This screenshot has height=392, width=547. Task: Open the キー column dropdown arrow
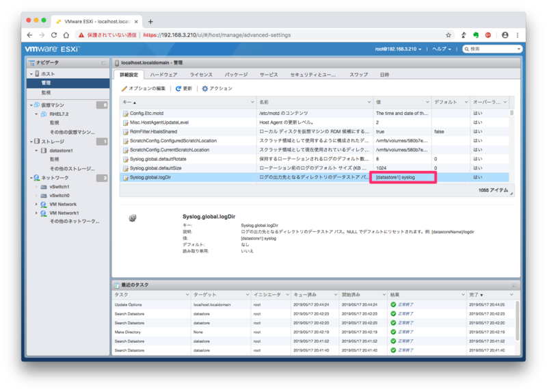coord(252,103)
